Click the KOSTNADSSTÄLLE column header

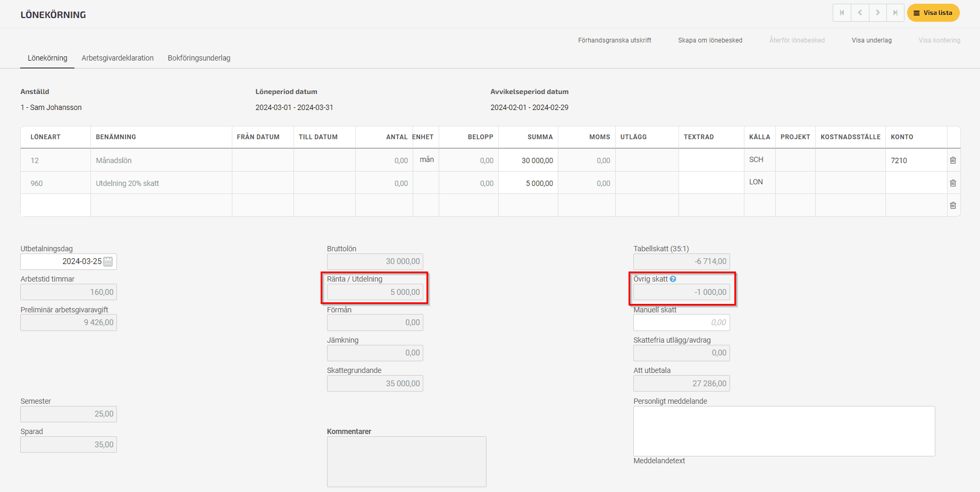(850, 137)
